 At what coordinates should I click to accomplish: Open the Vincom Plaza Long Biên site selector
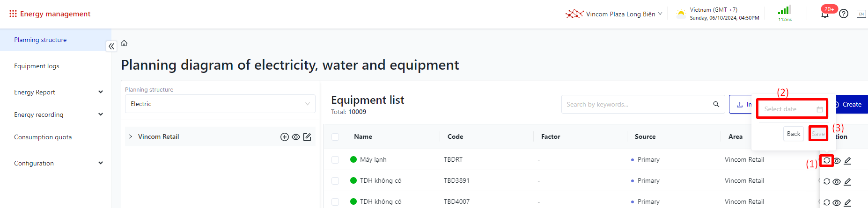620,14
